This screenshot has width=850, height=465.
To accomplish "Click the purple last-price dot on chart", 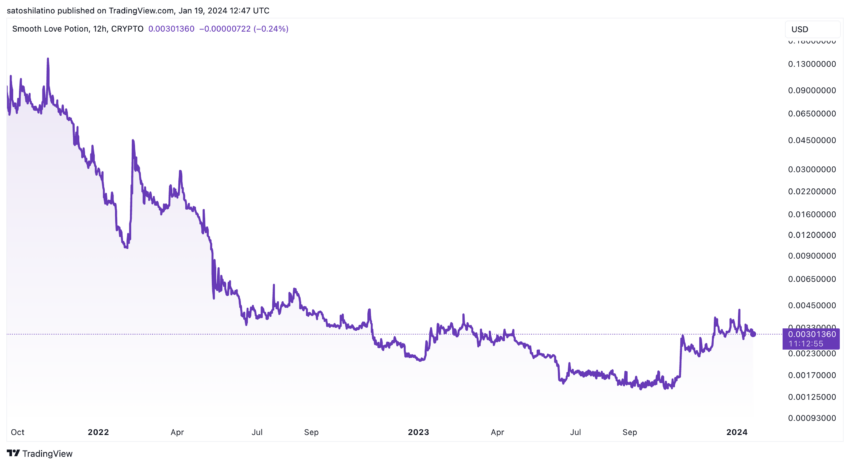I will coord(753,334).
